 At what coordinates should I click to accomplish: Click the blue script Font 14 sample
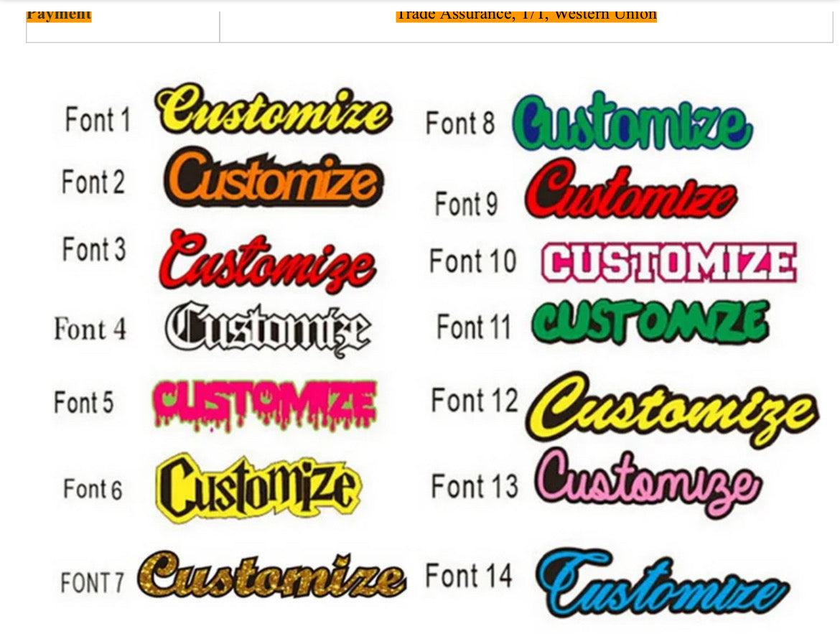[661, 584]
